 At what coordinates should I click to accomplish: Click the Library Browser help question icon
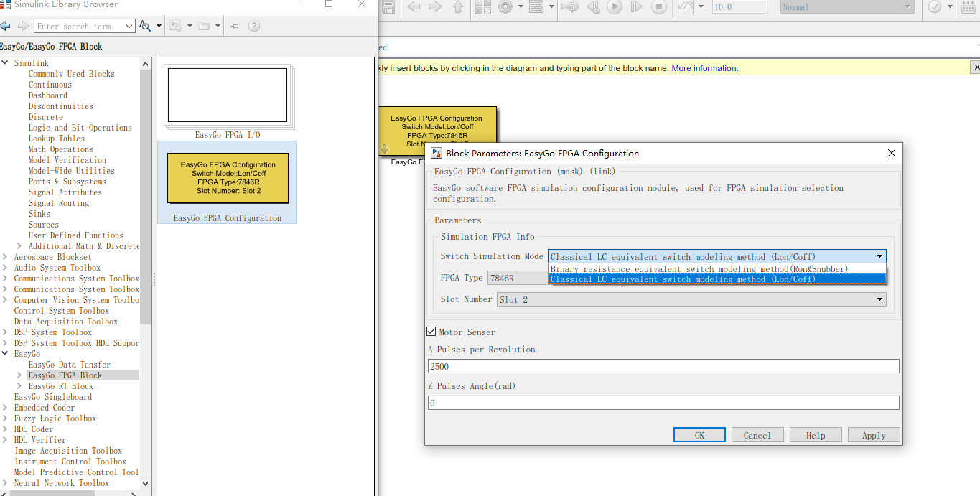[253, 26]
